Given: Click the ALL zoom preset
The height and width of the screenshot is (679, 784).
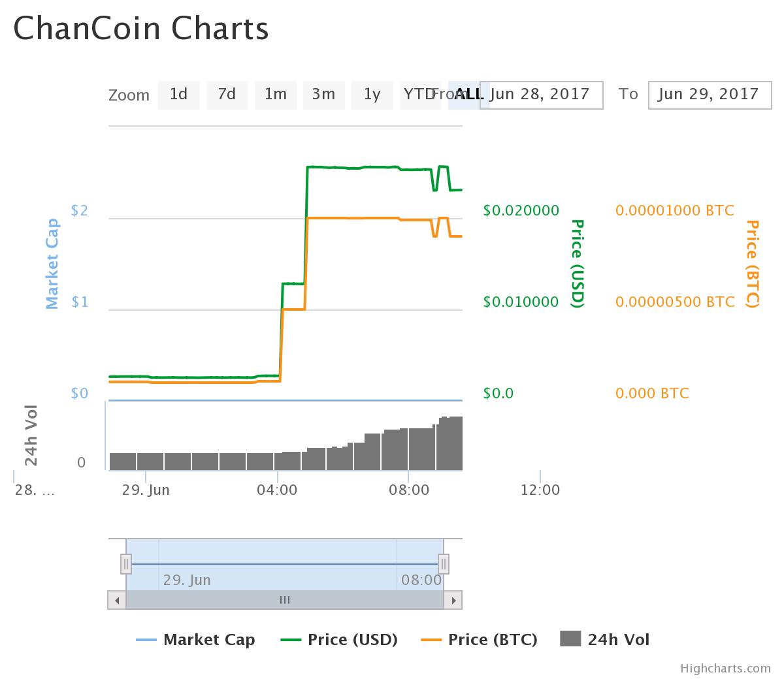Looking at the screenshot, I should (468, 95).
